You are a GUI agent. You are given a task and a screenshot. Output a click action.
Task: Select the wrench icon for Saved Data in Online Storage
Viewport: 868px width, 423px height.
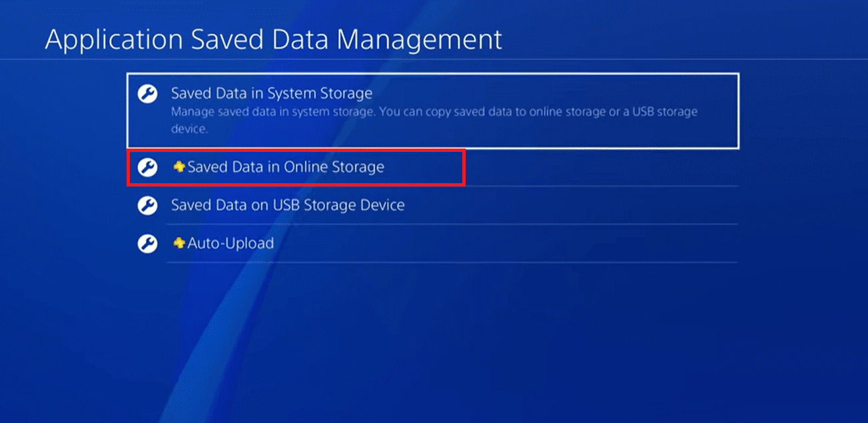click(147, 167)
